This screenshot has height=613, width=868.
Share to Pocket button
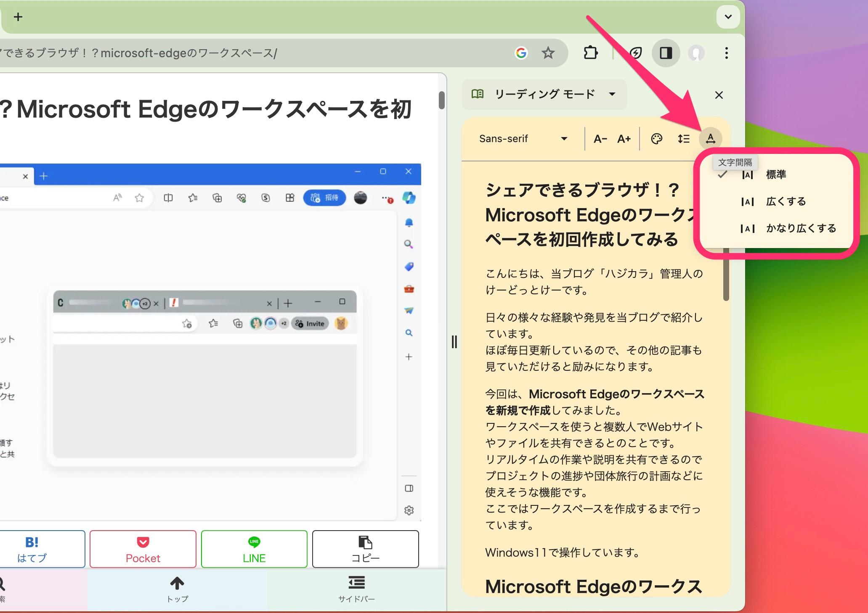click(143, 549)
